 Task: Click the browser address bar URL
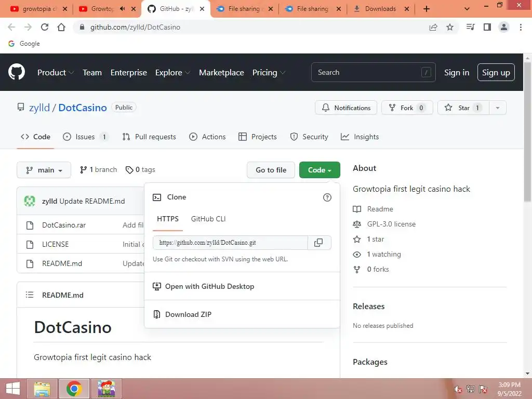[135, 27]
